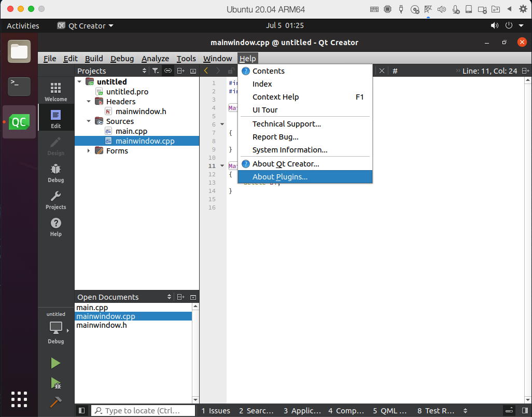Collapse the untitled project node
This screenshot has height=417, width=532.
[79, 82]
